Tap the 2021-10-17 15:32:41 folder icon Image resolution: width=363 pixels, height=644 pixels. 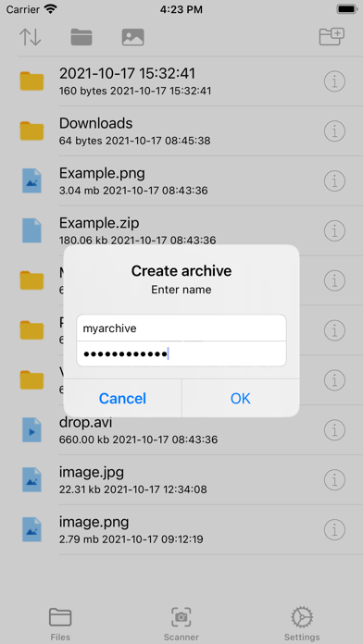pos(31,80)
